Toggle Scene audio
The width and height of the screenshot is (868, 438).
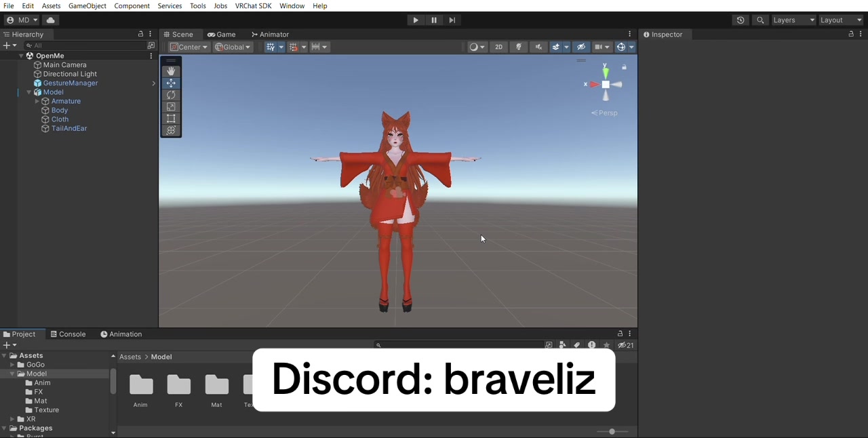539,47
